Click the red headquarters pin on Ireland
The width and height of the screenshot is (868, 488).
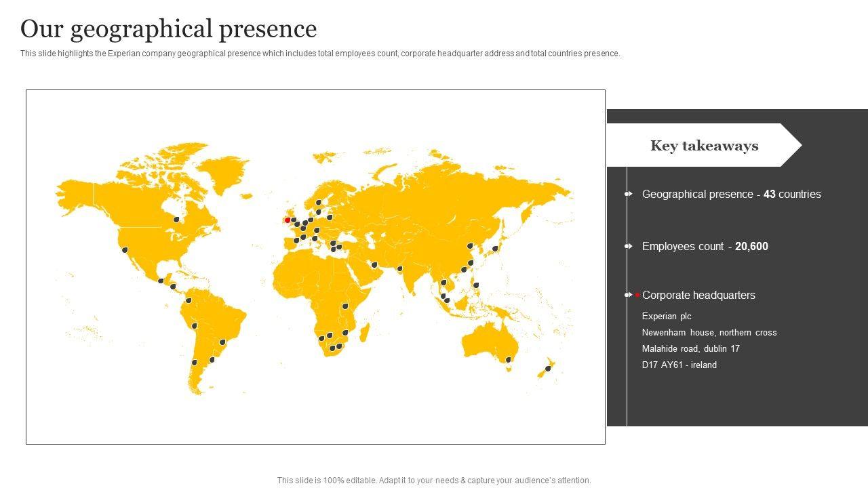click(x=288, y=220)
